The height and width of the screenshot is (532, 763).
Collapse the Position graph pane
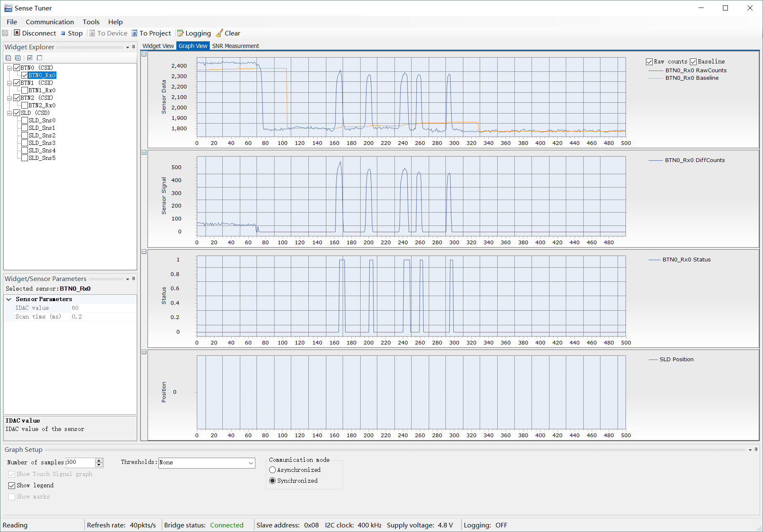[x=144, y=352]
